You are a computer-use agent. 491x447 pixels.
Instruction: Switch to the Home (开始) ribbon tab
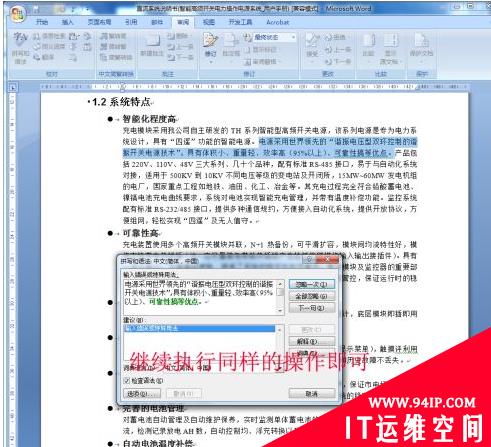coord(42,22)
